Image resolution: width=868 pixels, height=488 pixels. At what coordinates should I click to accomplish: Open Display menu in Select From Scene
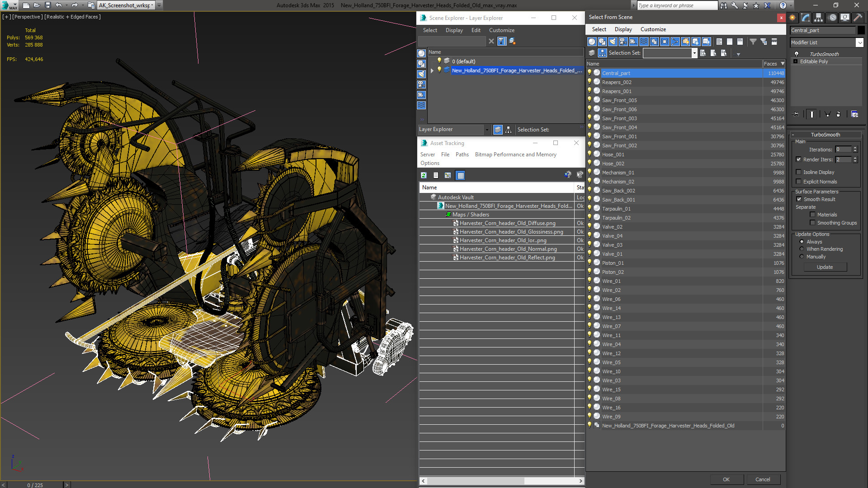[x=623, y=29]
